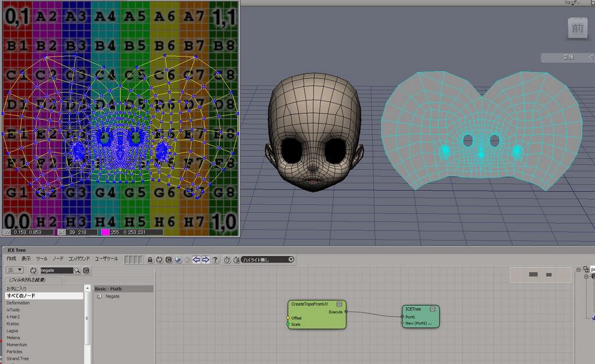Image resolution: width=595 pixels, height=364 pixels.
Task: Click the lock icon in ICE Tree toolbar
Action: point(150,260)
